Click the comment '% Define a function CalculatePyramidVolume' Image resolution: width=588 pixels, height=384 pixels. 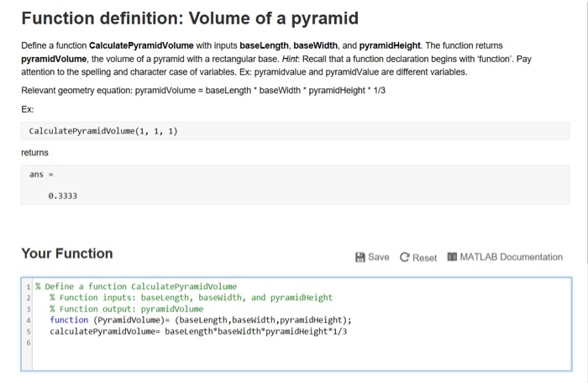(136, 287)
